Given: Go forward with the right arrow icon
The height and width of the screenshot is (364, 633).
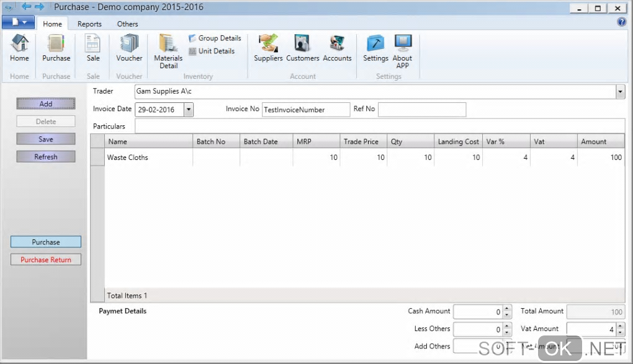Looking at the screenshot, I should click(x=39, y=6).
